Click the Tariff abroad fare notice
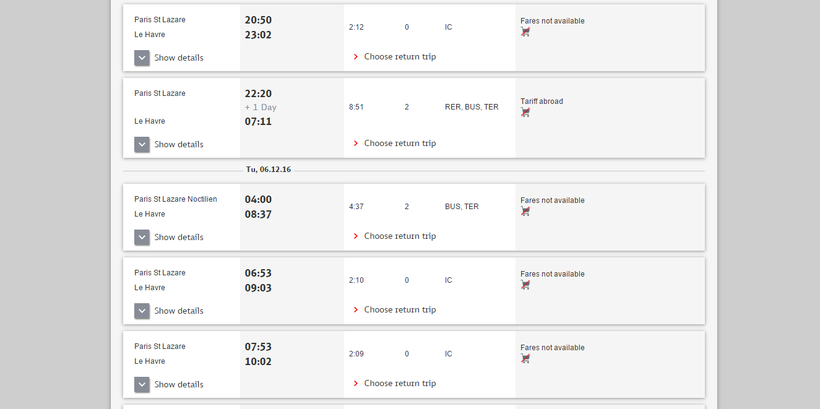The image size is (820, 409). (x=541, y=101)
